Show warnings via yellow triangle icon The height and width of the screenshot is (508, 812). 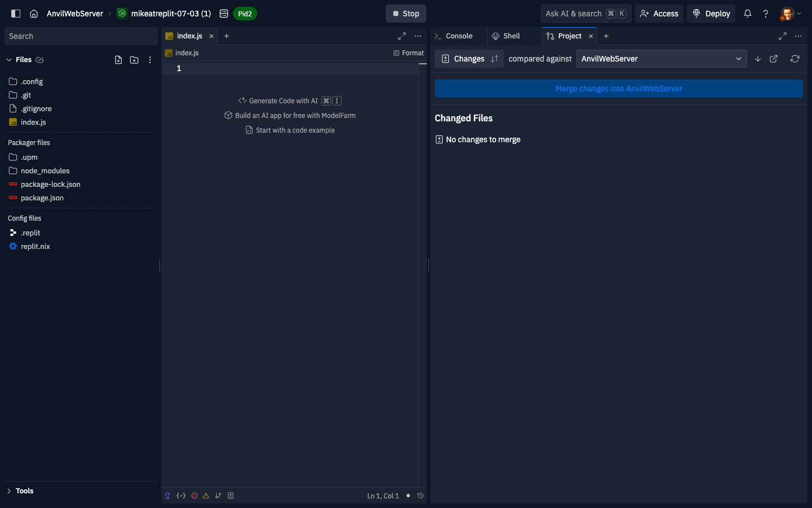click(206, 496)
